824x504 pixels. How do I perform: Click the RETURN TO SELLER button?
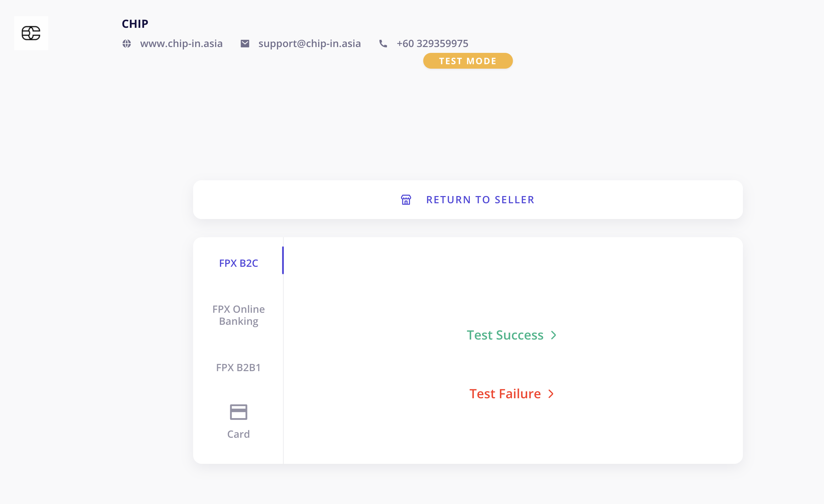[468, 200]
